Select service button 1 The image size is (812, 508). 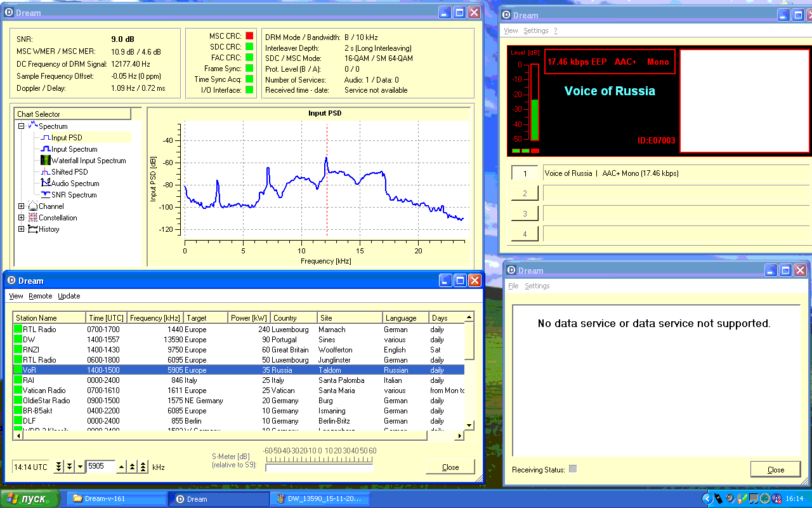(x=525, y=173)
